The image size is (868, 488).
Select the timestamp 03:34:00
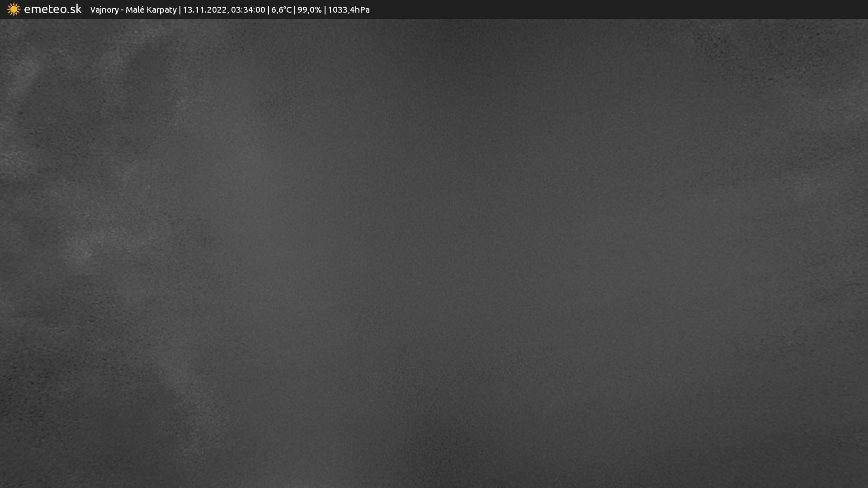(248, 10)
